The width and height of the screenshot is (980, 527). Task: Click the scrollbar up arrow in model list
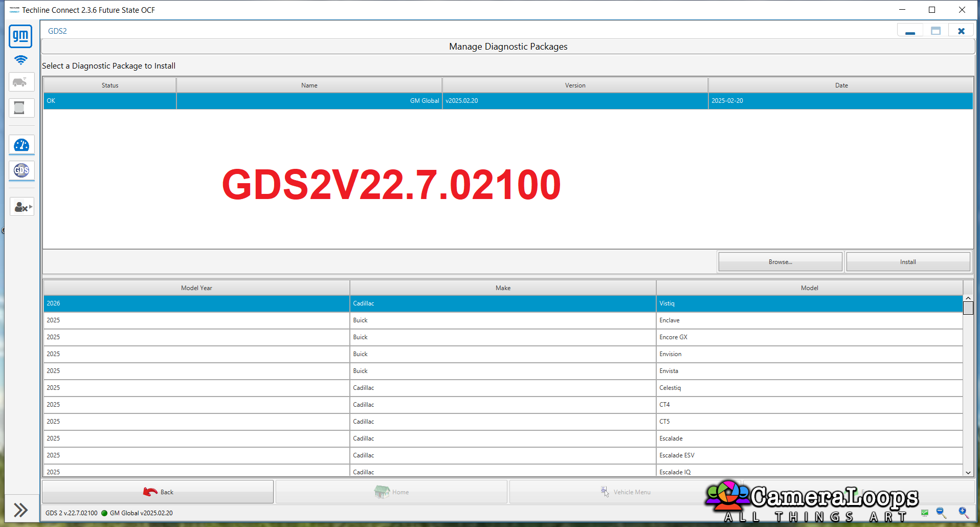(968, 297)
